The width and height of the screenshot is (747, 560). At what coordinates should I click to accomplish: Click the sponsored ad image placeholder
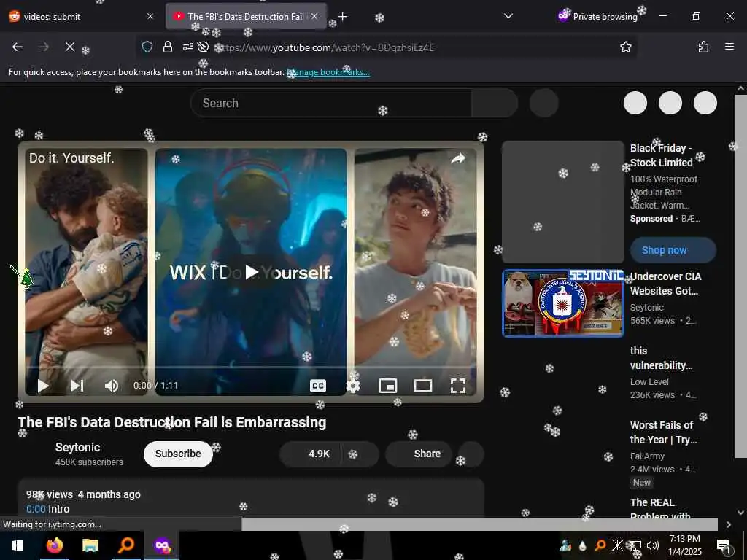tap(563, 202)
